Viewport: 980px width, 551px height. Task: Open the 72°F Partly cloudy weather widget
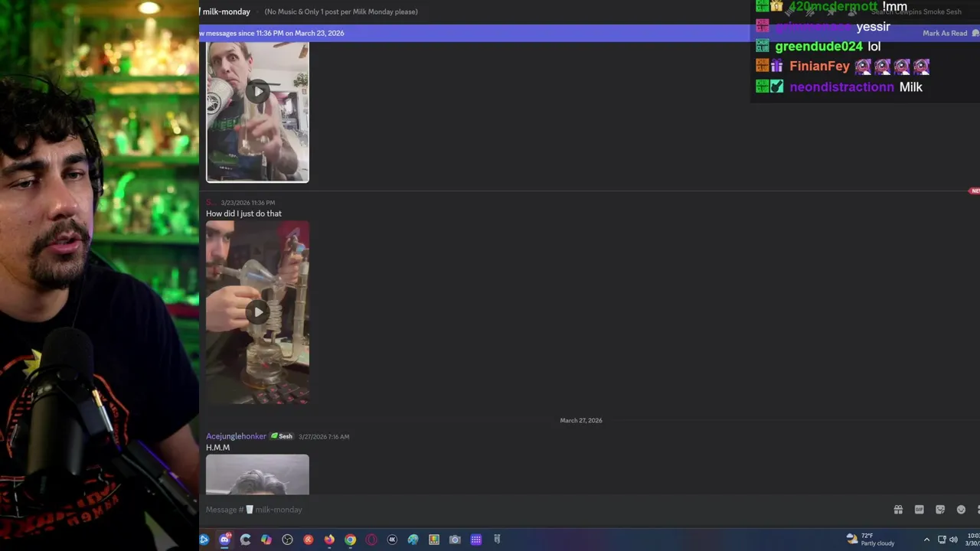pyautogui.click(x=870, y=540)
